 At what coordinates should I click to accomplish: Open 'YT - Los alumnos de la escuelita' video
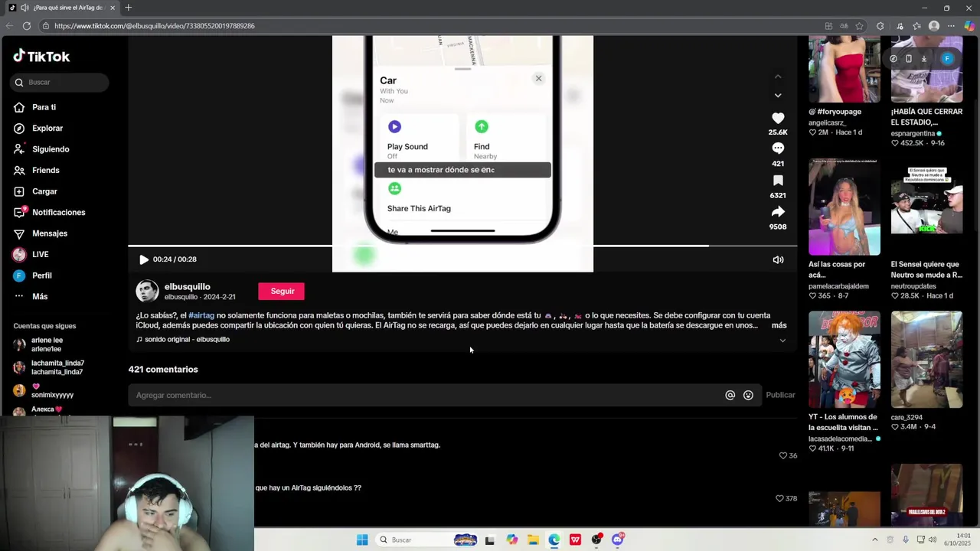tap(844, 360)
